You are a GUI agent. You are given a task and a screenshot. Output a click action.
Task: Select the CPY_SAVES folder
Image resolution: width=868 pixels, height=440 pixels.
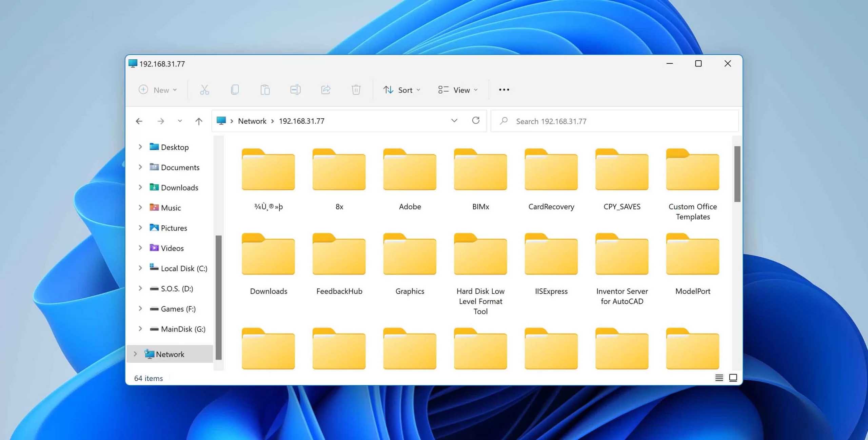tap(622, 180)
